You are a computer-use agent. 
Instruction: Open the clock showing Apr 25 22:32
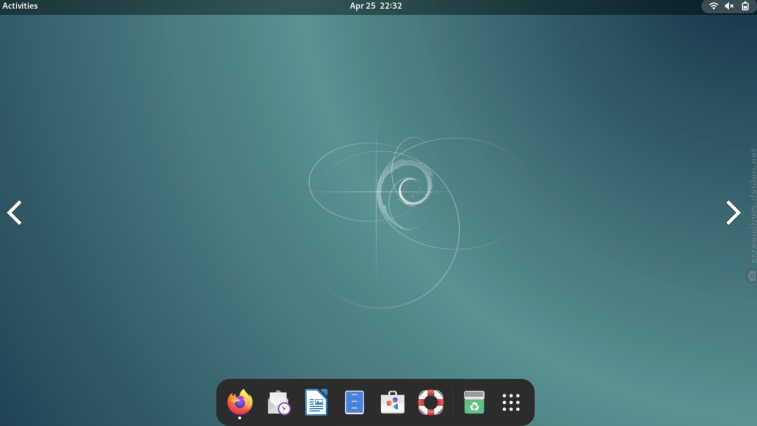click(x=376, y=6)
